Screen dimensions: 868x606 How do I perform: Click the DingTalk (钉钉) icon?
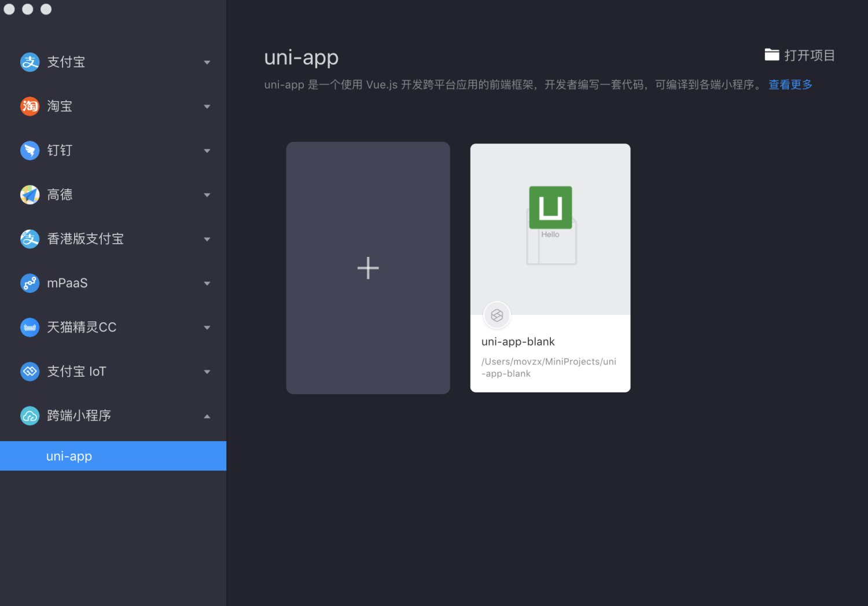click(x=30, y=150)
